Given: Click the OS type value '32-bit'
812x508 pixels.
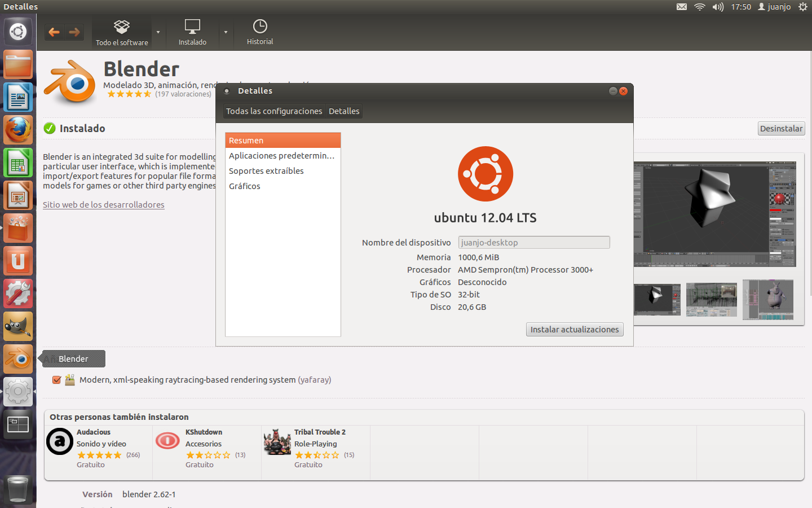Looking at the screenshot, I should pos(469,295).
